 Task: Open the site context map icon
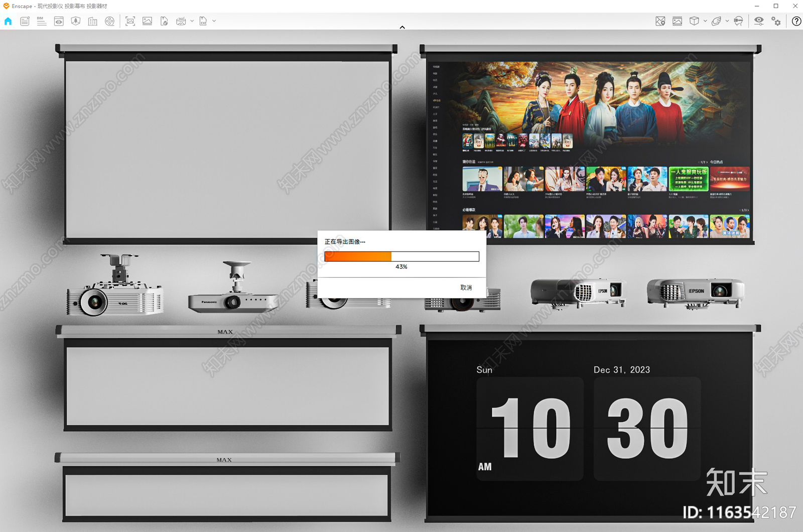76,21
